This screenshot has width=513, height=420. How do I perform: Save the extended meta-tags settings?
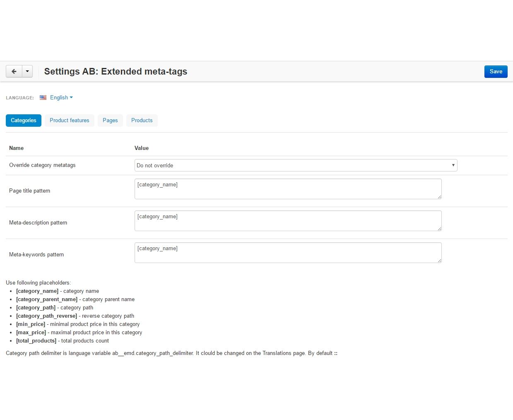coord(496,71)
